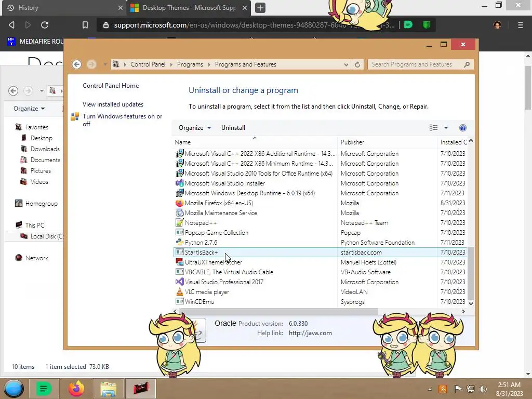Viewport: 532px width, 399px height.
Task: Change list view layout icon
Action: point(434,128)
